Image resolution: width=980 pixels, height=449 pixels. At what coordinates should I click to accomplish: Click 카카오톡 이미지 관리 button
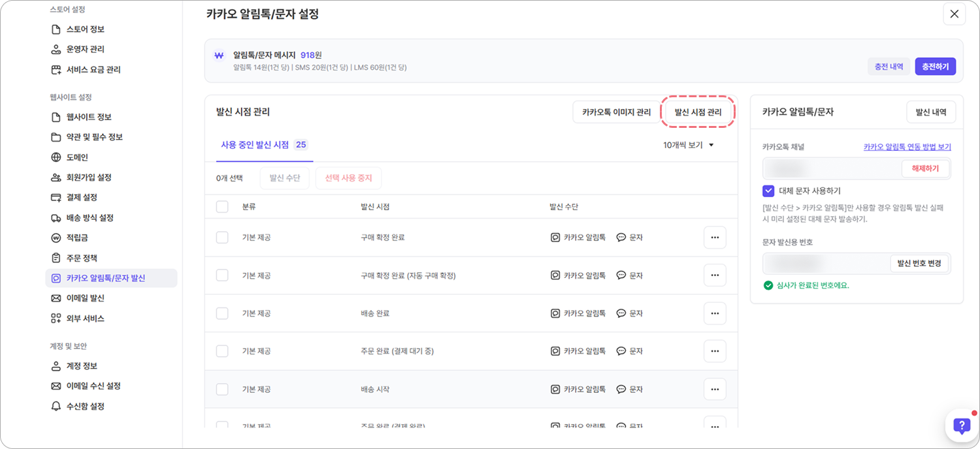[617, 112]
